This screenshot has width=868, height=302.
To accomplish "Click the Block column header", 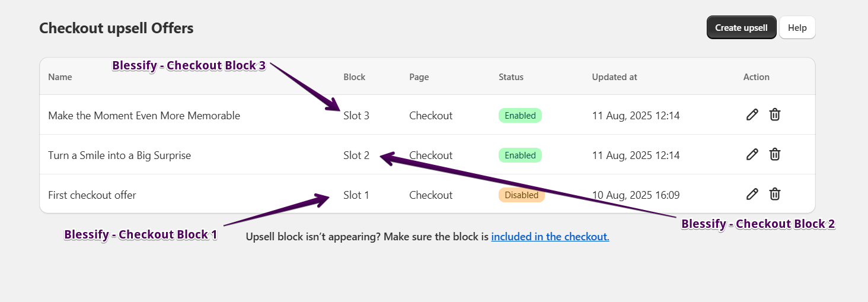I will pos(355,77).
